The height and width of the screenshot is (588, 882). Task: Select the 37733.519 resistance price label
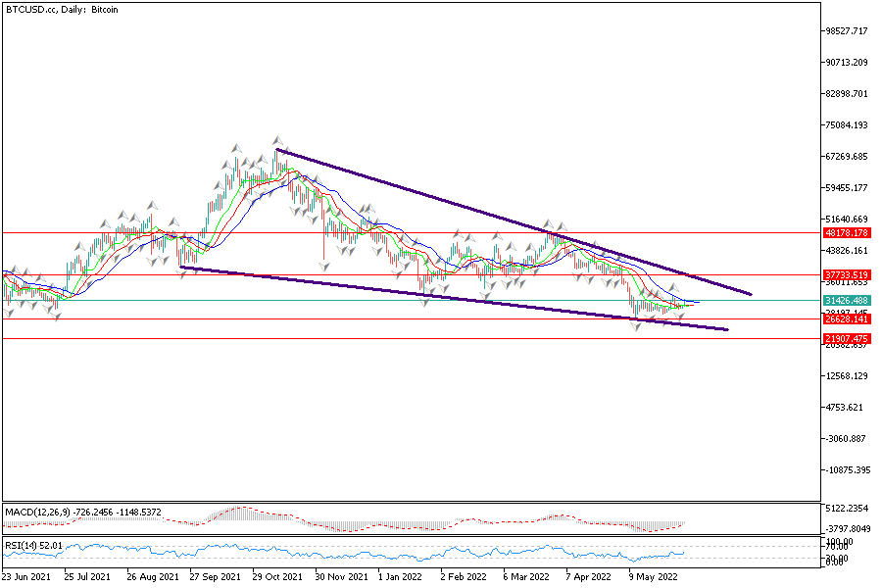pyautogui.click(x=848, y=275)
